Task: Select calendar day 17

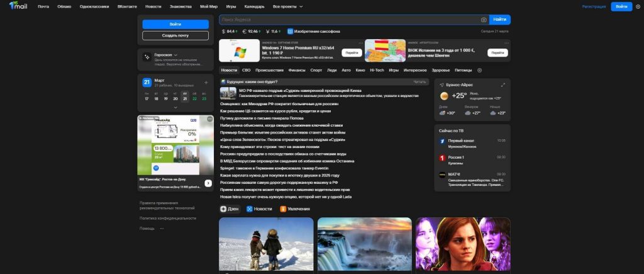Action: click(147, 99)
